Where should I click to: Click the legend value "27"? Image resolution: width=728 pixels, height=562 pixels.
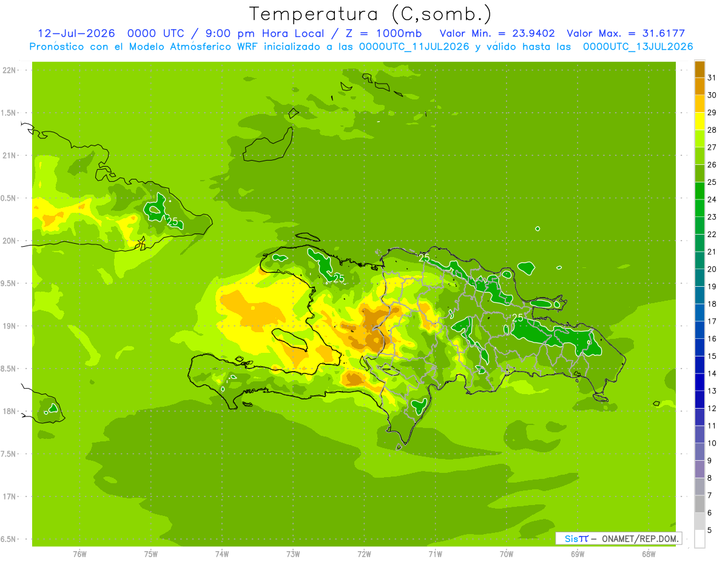coord(712,147)
